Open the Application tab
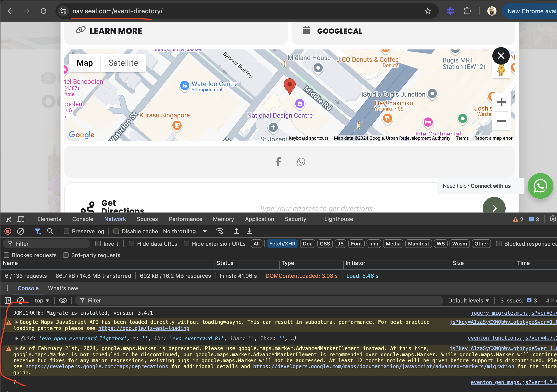Image resolution: width=557 pixels, height=392 pixels. click(x=259, y=219)
